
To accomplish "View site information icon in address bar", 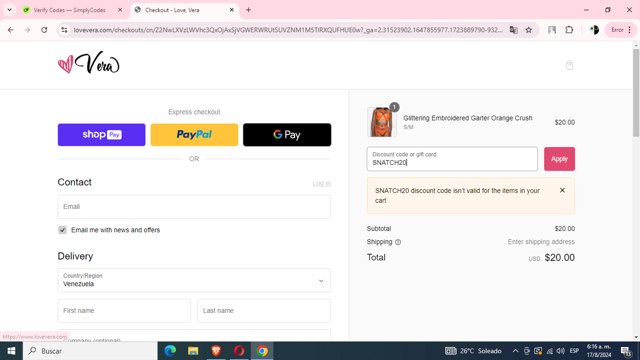I will point(64,30).
